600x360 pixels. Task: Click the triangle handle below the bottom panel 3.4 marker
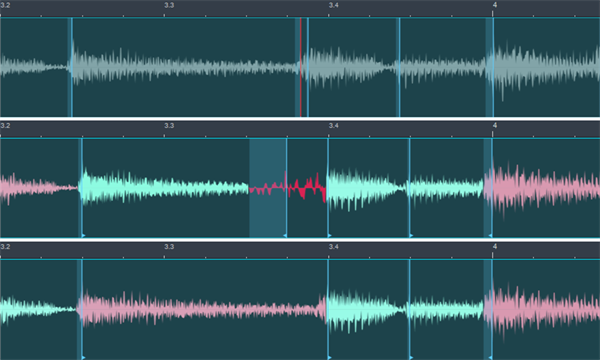tap(330, 358)
